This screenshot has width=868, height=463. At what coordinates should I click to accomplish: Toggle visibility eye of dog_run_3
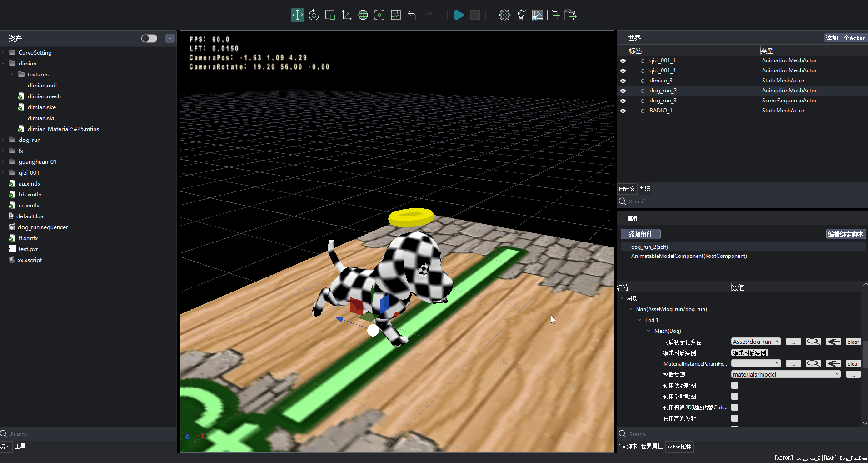[x=623, y=101]
